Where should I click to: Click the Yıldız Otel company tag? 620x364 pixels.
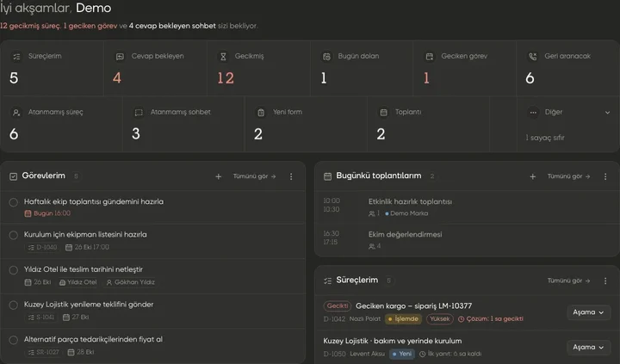pos(77,282)
